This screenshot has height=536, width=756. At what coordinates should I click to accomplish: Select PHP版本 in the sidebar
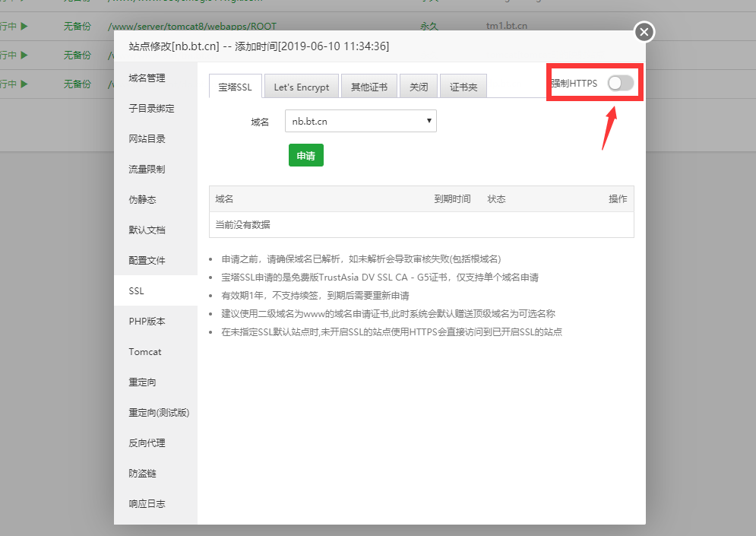[147, 322]
